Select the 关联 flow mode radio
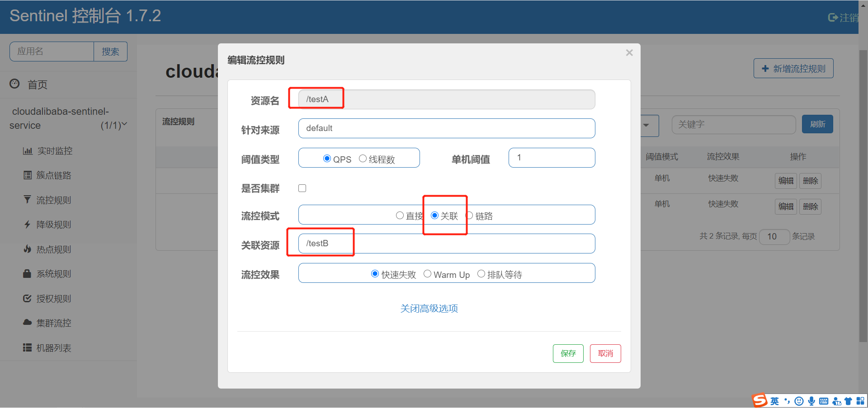The width and height of the screenshot is (868, 408). pyautogui.click(x=434, y=216)
